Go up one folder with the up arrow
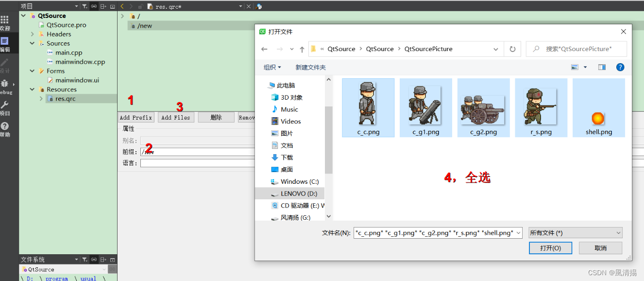The height and width of the screenshot is (281, 644). tap(302, 49)
